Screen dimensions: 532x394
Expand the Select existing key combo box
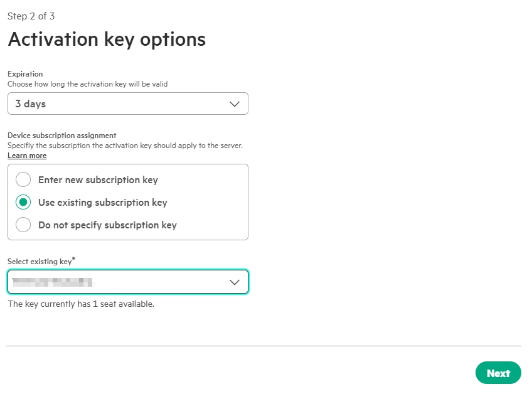[127, 282]
